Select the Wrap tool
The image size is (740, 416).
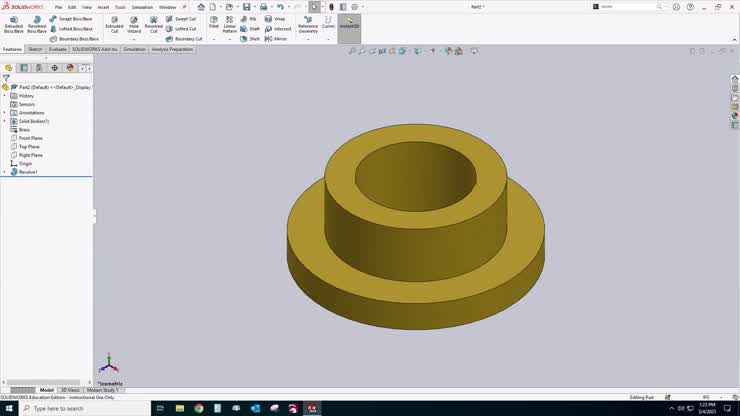(275, 19)
